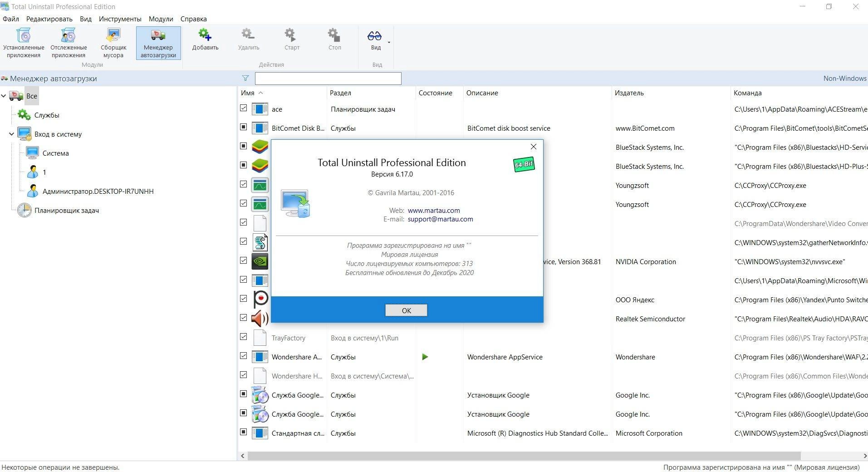The height and width of the screenshot is (472, 868).
Task: Click BlueStacks HD-Service row icon
Action: pos(260,147)
